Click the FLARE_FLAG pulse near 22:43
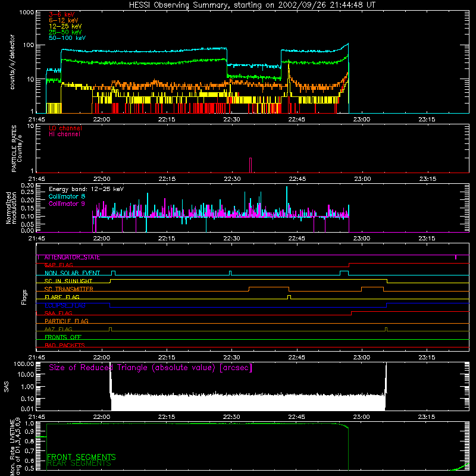Screen dimensions: 476x476 [x=289, y=297]
